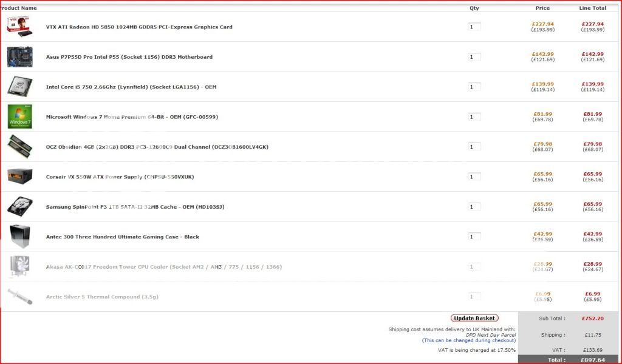Open the VTX ATI Radeon HD 5850 product link
Image resolution: width=622 pixels, height=364 pixels.
point(139,27)
